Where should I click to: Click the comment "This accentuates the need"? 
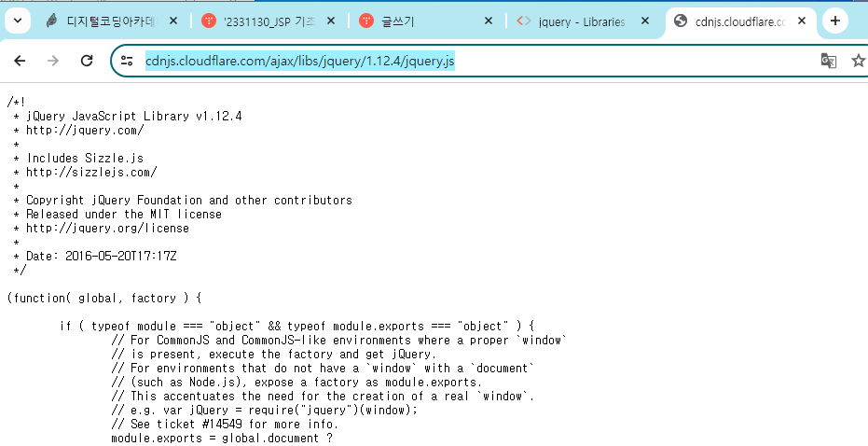pos(323,397)
